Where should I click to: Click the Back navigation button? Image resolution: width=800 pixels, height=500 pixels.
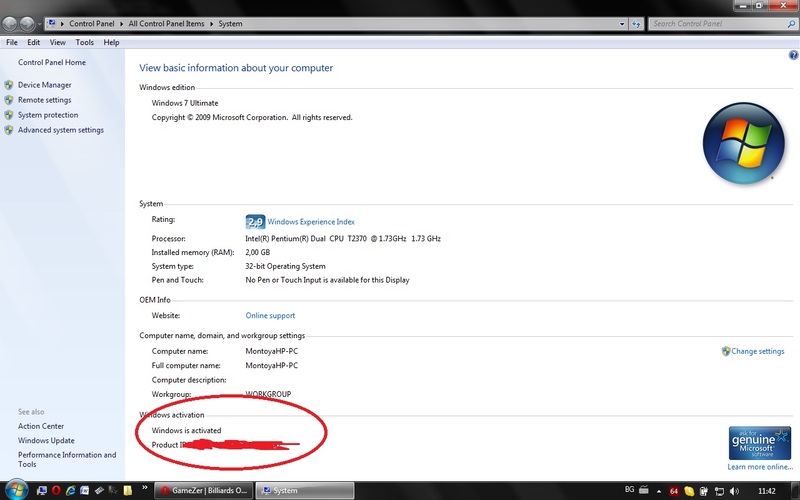tap(10, 23)
